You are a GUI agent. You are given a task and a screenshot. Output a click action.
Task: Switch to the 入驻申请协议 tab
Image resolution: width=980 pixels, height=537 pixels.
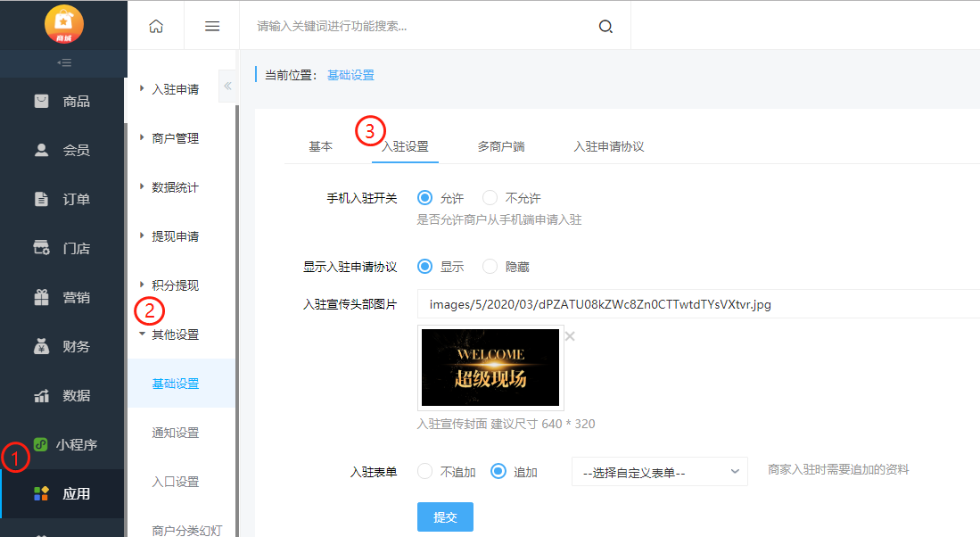click(609, 146)
